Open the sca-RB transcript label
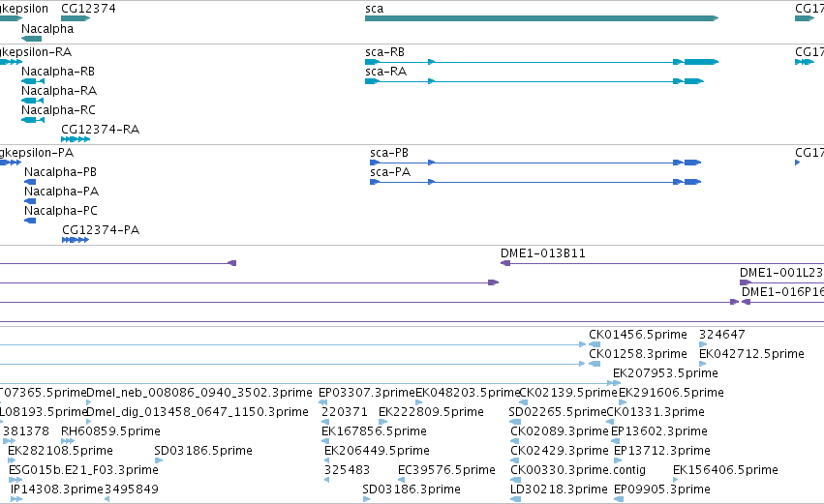The height and width of the screenshot is (504, 824). [384, 52]
